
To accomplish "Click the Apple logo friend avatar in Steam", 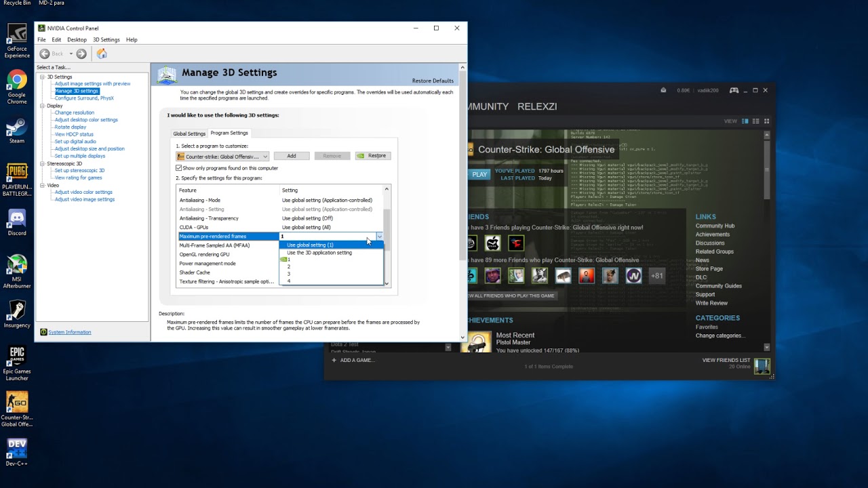I will 493,243.
